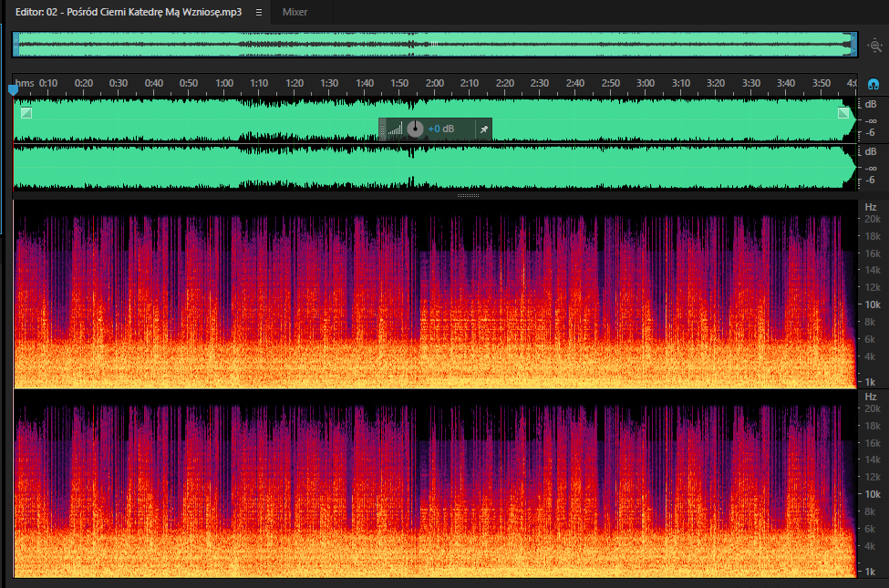Image resolution: width=889 pixels, height=588 pixels.
Task: Click the 1:40 timeline label
Action: 365,83
